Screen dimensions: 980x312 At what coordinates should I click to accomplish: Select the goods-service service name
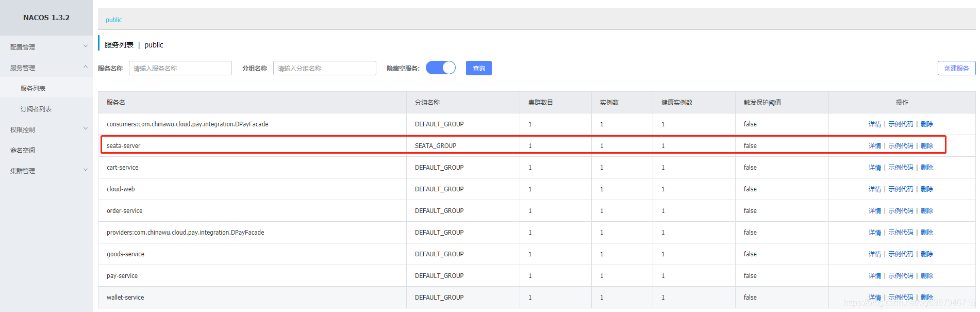coord(125,254)
